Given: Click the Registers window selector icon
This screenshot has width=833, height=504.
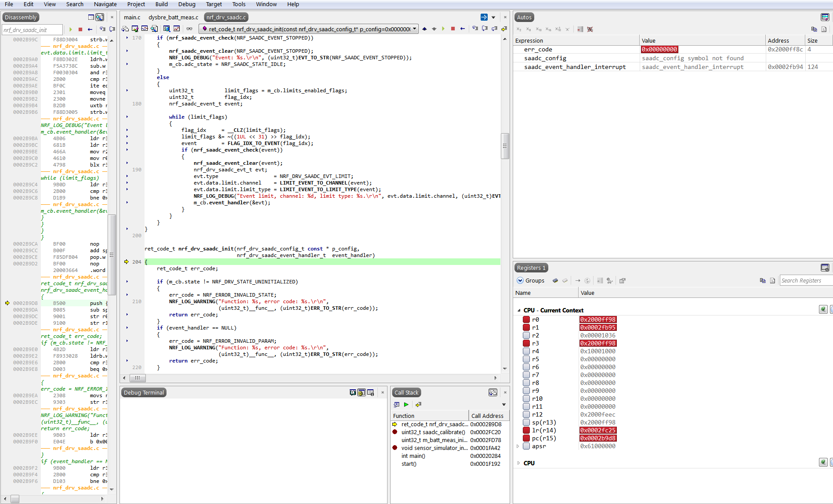Looking at the screenshot, I should coord(825,268).
